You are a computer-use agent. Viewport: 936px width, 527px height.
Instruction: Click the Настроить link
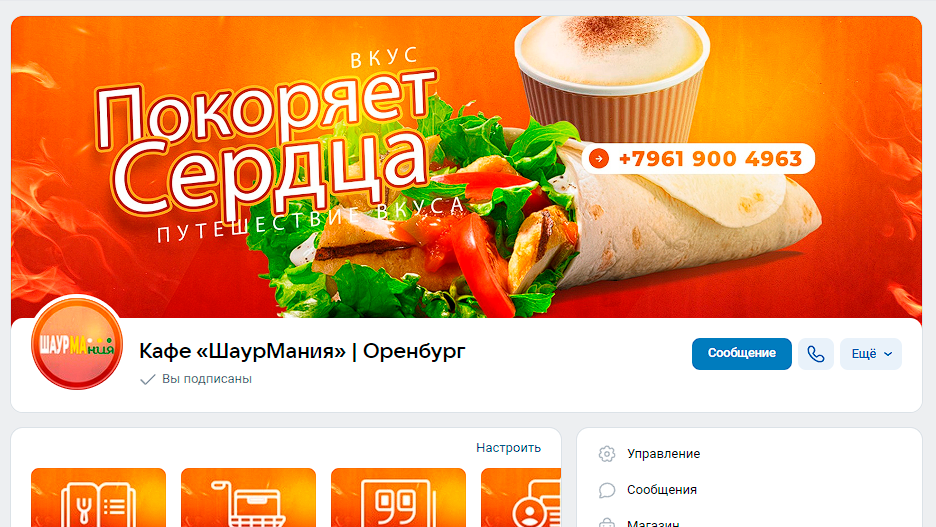pos(508,448)
